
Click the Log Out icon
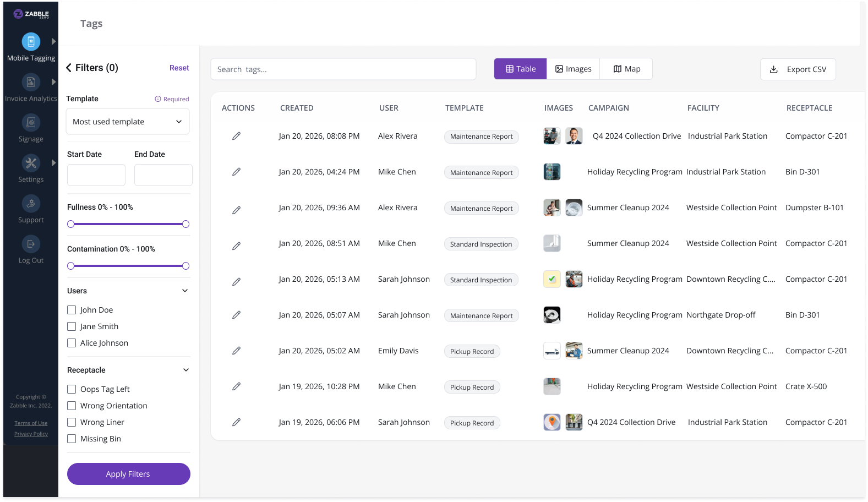click(31, 244)
